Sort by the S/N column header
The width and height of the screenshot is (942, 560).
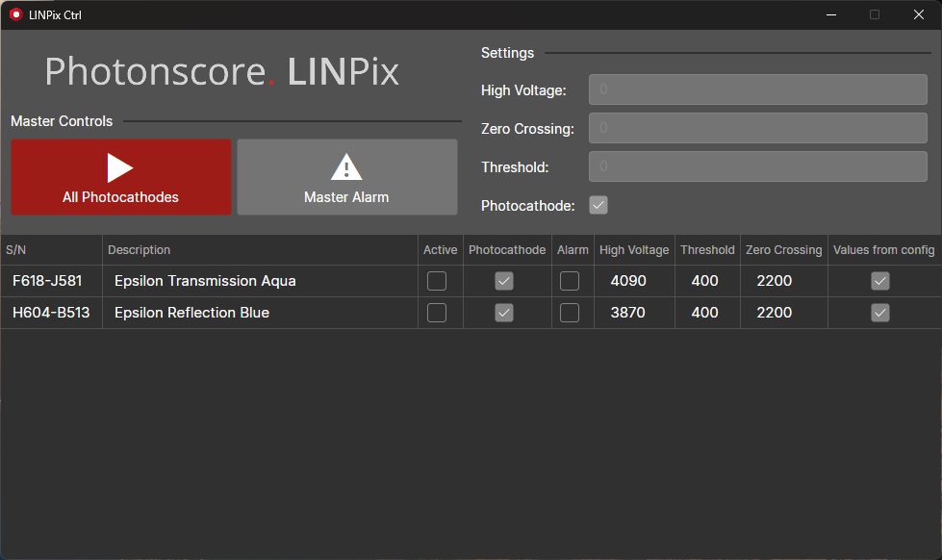pyautogui.click(x=52, y=250)
